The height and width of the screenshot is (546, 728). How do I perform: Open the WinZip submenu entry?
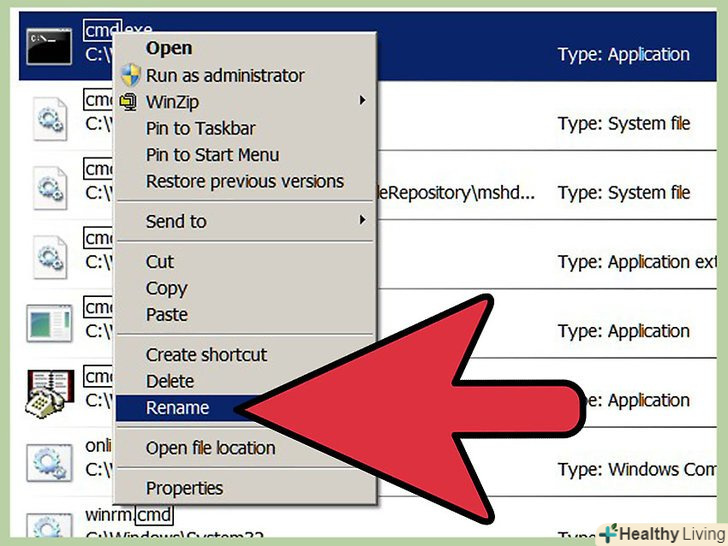coord(245,102)
